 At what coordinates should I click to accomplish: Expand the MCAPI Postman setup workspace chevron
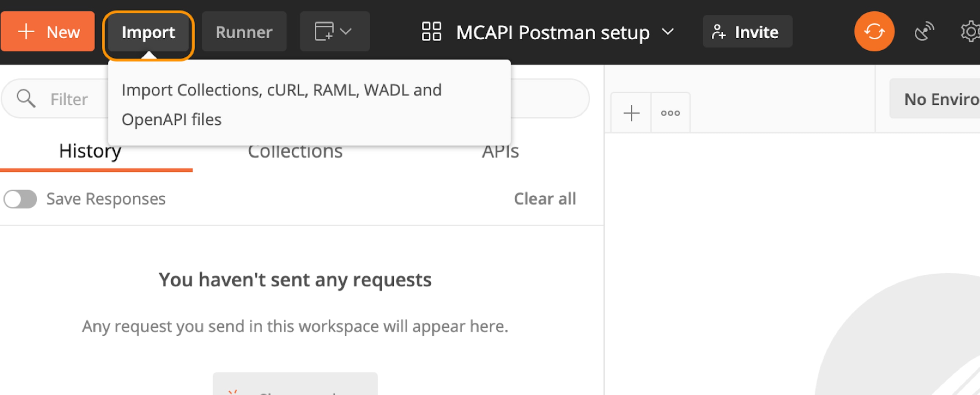tap(668, 31)
